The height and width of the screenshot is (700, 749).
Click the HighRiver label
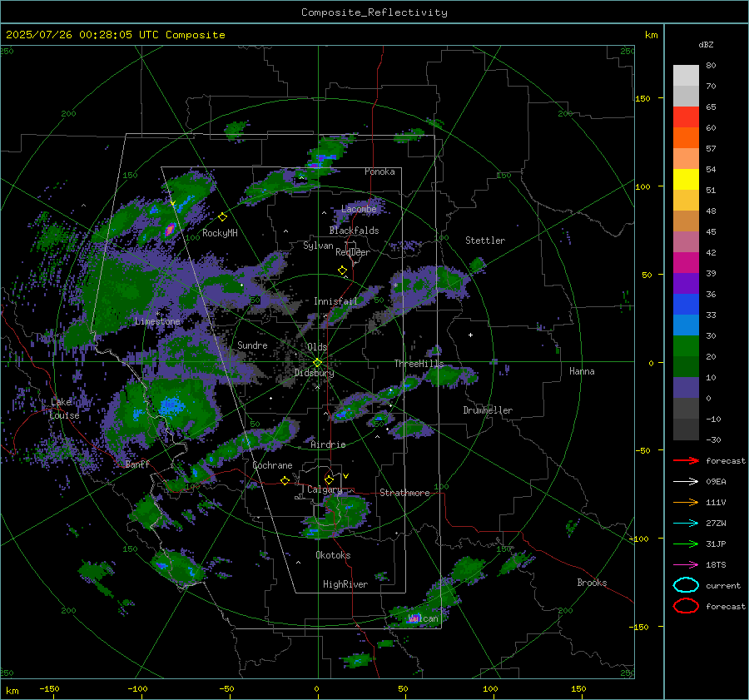[x=345, y=584]
